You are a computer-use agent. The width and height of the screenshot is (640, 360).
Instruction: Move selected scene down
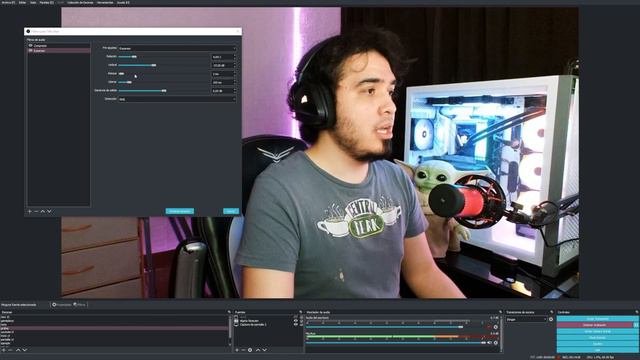pyautogui.click(x=24, y=350)
